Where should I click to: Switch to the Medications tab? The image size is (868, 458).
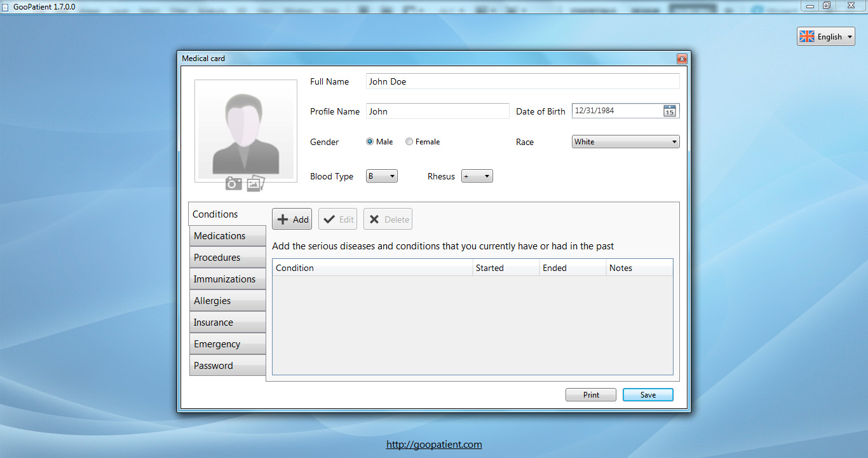point(227,236)
